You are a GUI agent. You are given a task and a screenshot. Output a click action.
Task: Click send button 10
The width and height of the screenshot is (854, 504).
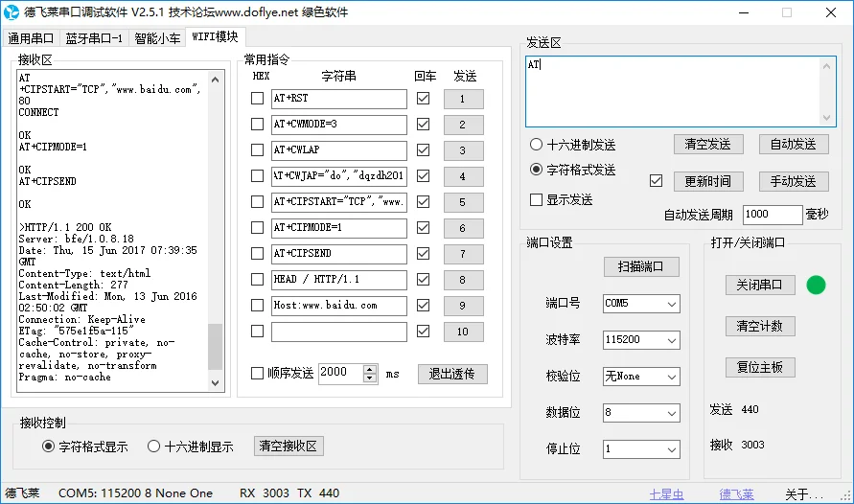(463, 332)
